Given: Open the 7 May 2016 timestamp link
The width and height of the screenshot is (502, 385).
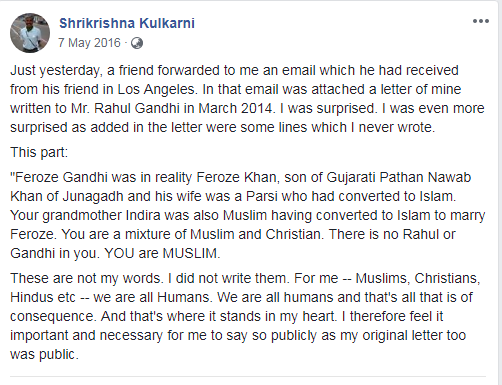Looking at the screenshot, I should click(89, 43).
